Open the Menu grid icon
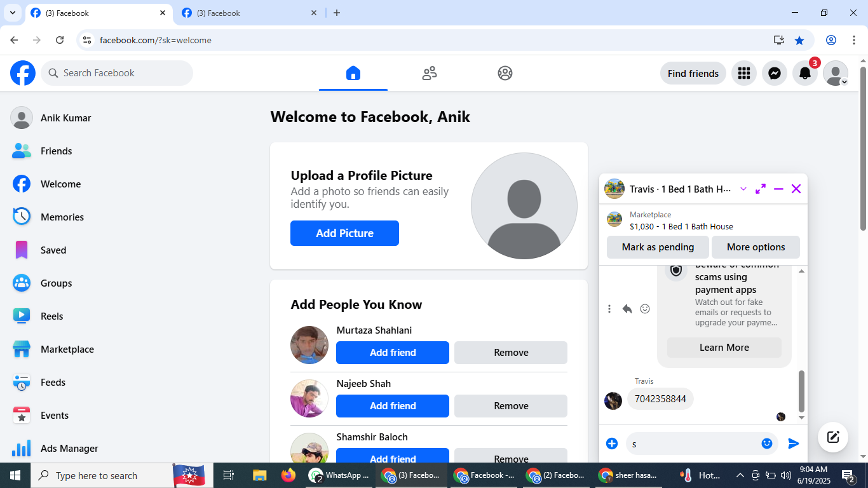 point(744,73)
